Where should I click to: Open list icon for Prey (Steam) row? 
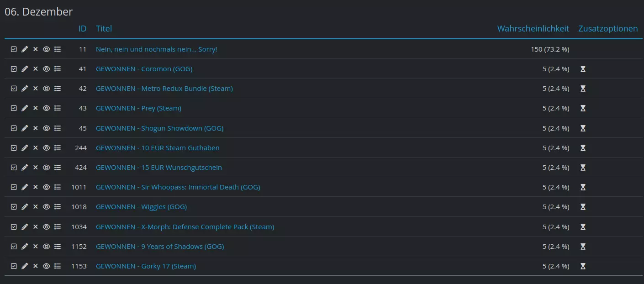click(x=58, y=108)
